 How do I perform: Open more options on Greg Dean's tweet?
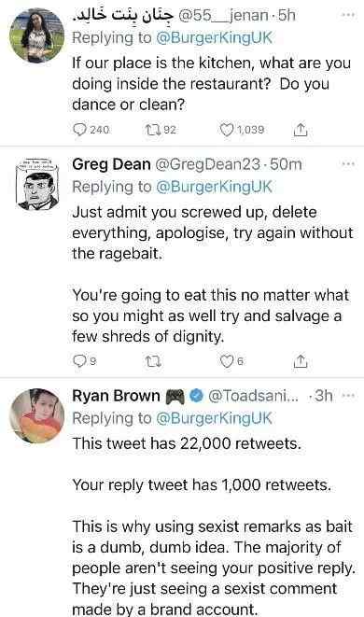[348, 164]
